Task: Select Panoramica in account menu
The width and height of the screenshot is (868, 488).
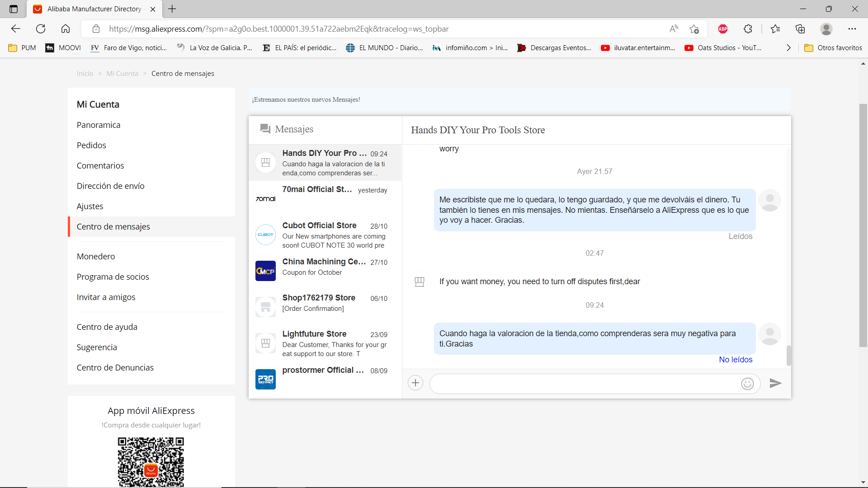Action: tap(99, 125)
